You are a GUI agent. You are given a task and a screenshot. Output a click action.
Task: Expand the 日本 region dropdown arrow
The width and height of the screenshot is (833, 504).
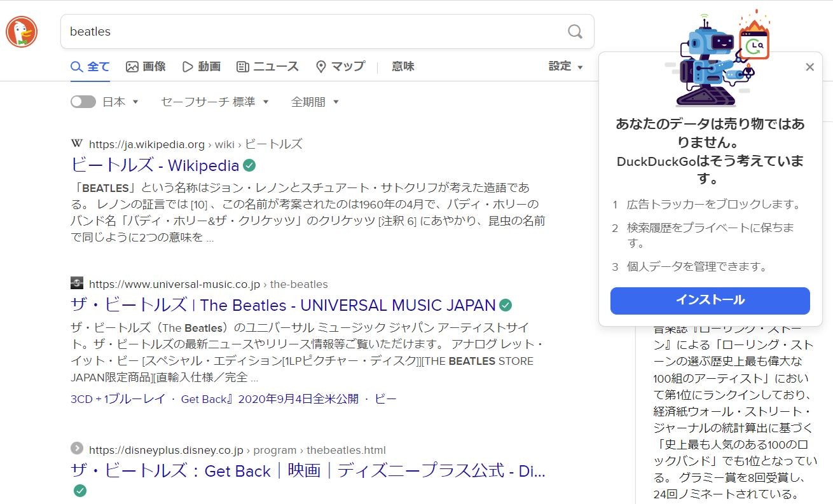point(135,102)
